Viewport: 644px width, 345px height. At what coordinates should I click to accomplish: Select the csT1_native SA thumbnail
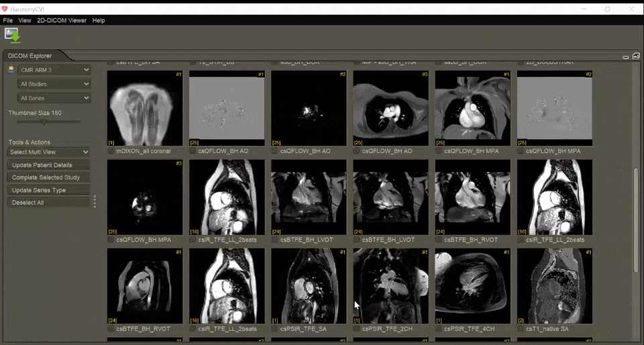(555, 286)
